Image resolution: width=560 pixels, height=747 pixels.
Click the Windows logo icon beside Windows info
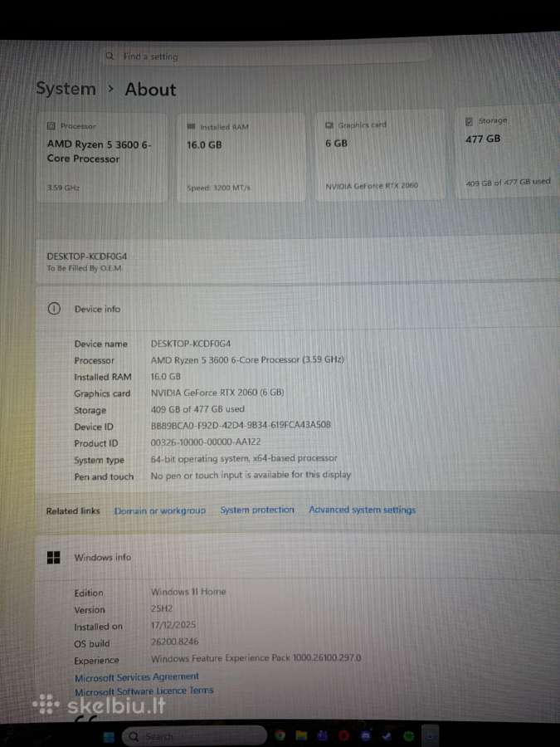pyautogui.click(x=54, y=558)
